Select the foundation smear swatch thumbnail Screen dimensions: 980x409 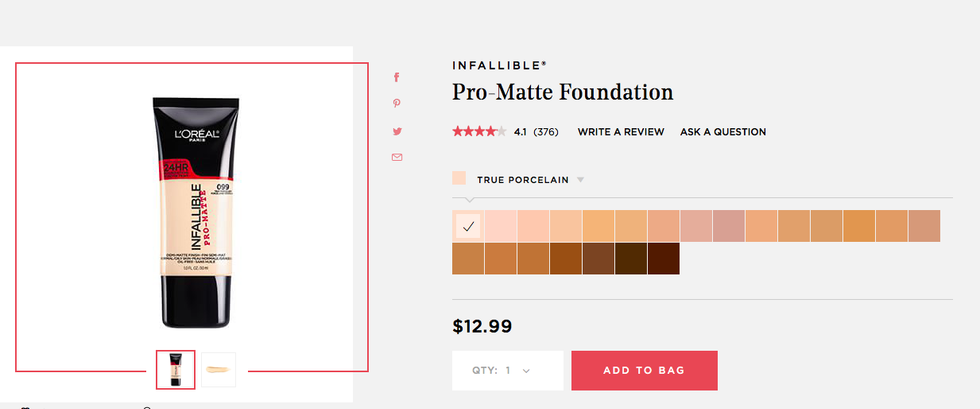pyautogui.click(x=219, y=369)
